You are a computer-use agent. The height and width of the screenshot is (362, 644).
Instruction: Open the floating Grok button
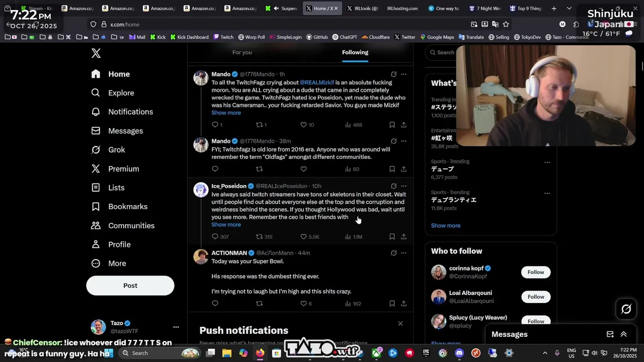(626, 309)
